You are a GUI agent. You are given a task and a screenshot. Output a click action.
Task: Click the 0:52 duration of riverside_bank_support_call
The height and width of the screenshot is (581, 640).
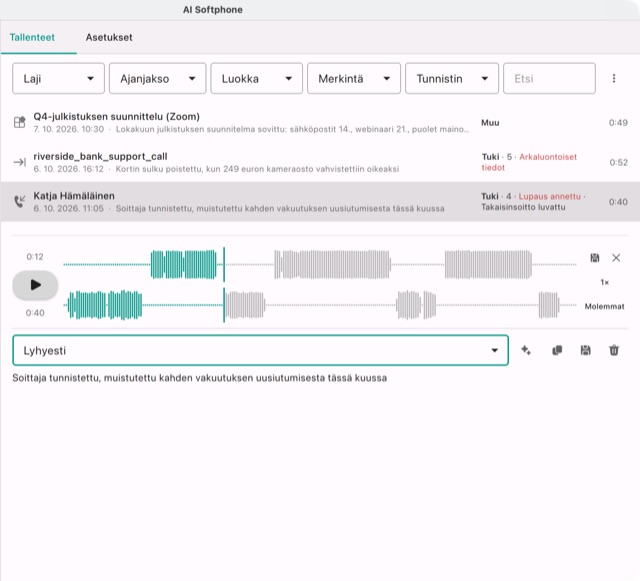(x=618, y=162)
